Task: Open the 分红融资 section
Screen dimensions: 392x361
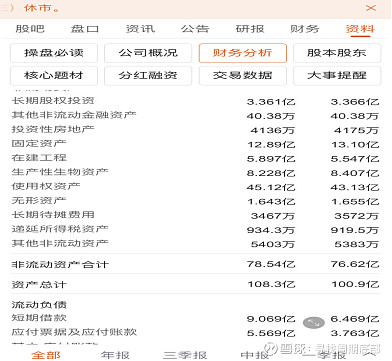Action: point(148,75)
